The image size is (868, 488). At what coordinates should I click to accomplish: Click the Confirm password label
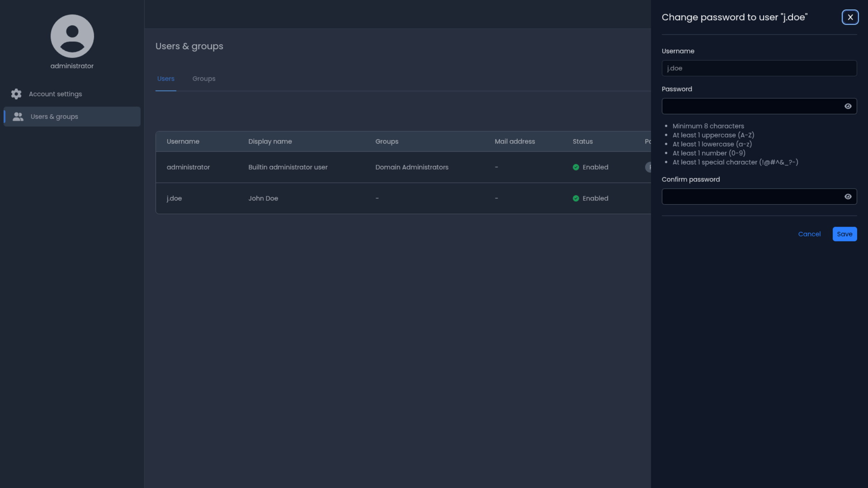(690, 180)
